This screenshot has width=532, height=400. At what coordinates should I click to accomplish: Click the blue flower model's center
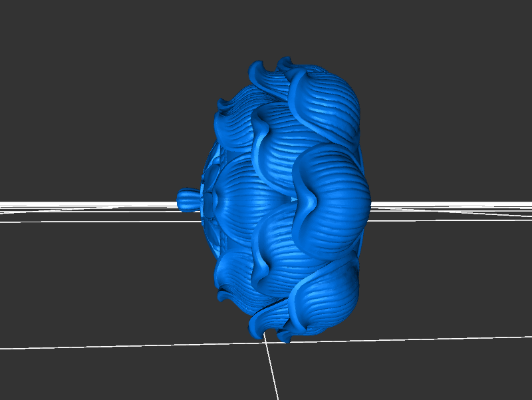[x=286, y=200]
